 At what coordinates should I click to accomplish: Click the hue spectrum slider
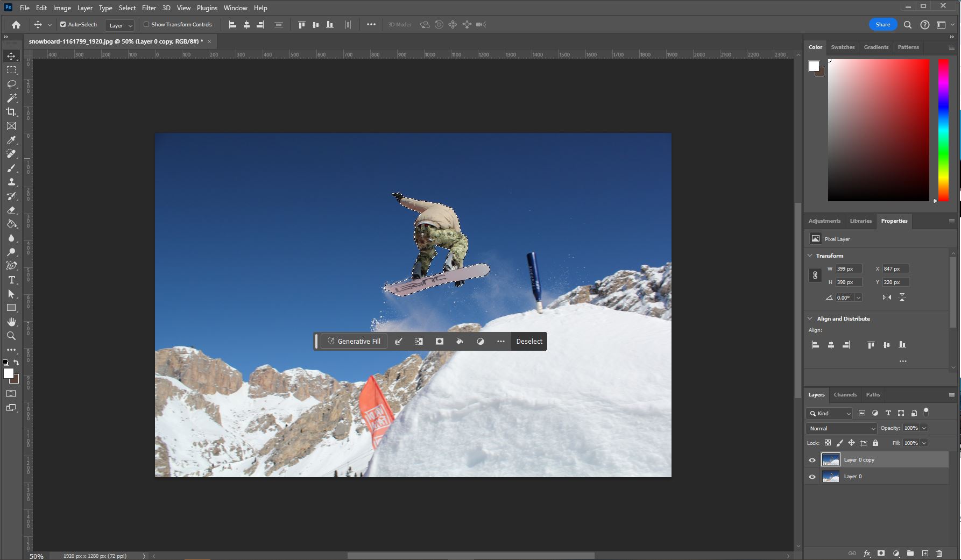tap(943, 130)
